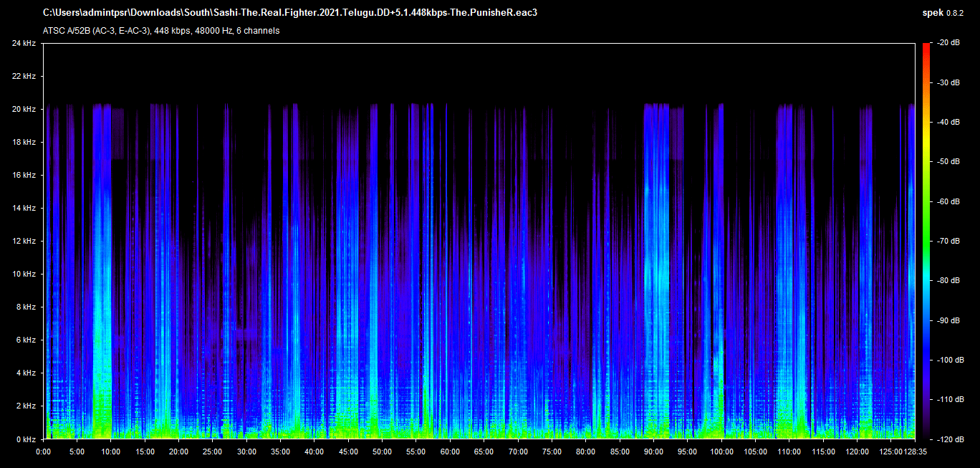This screenshot has height=468, width=980.
Task: Click the 85:00 time axis label
Action: click(x=620, y=452)
